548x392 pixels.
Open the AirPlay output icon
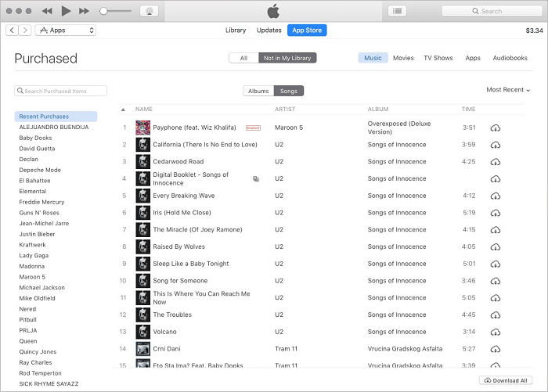(150, 11)
